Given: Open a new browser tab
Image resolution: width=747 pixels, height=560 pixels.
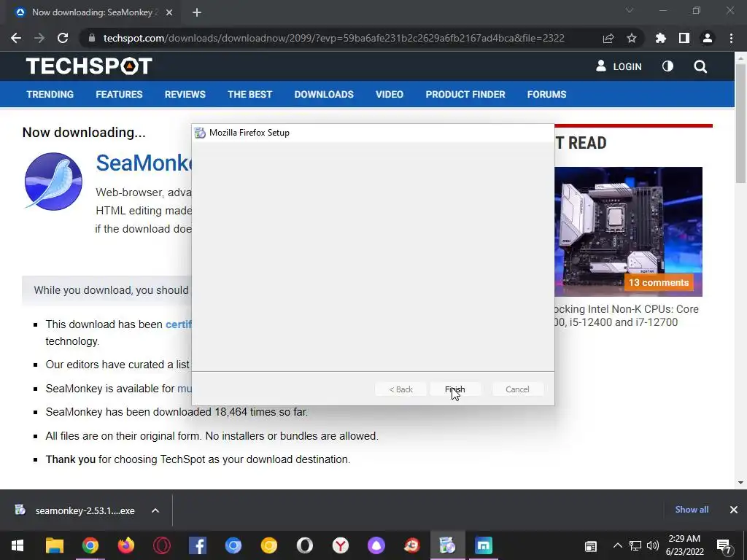Looking at the screenshot, I should 197,13.
